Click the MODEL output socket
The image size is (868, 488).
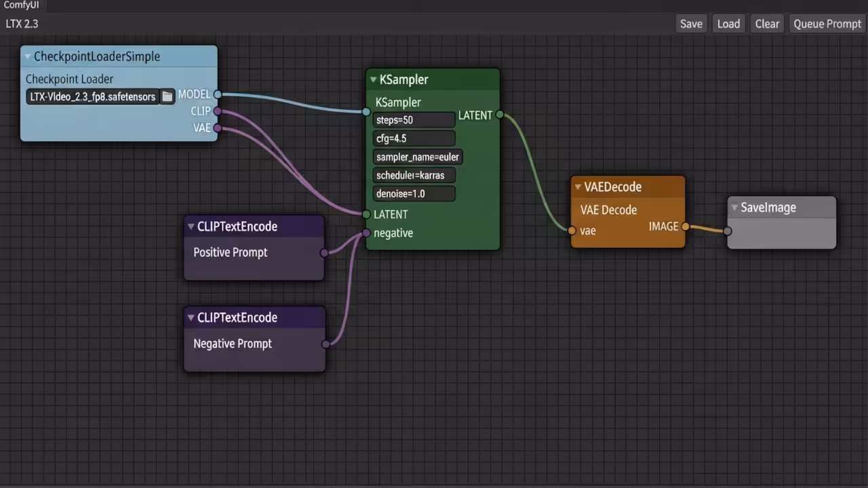pos(217,94)
